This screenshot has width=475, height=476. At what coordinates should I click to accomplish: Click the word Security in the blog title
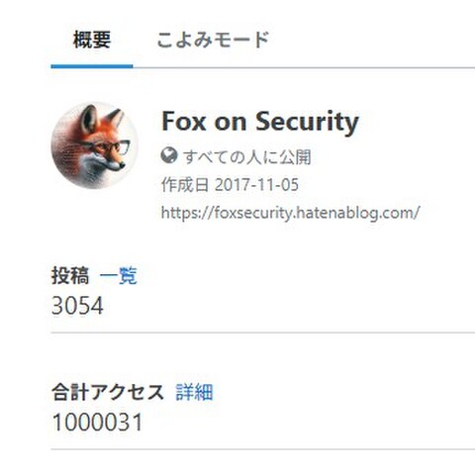tap(307, 122)
